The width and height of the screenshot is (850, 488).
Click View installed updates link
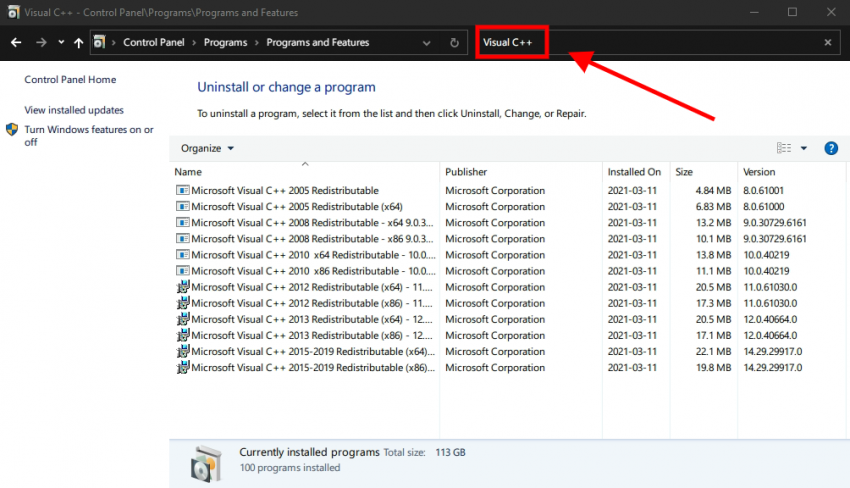[x=74, y=110]
